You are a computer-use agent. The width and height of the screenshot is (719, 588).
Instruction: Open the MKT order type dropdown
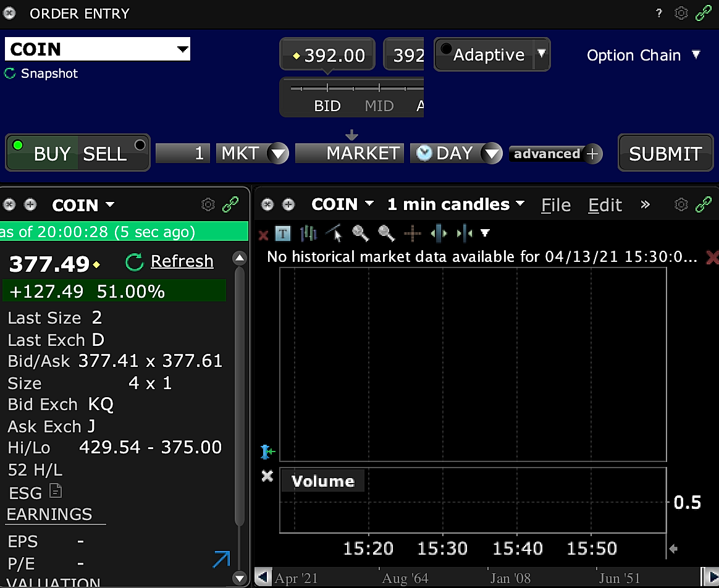[x=278, y=153]
